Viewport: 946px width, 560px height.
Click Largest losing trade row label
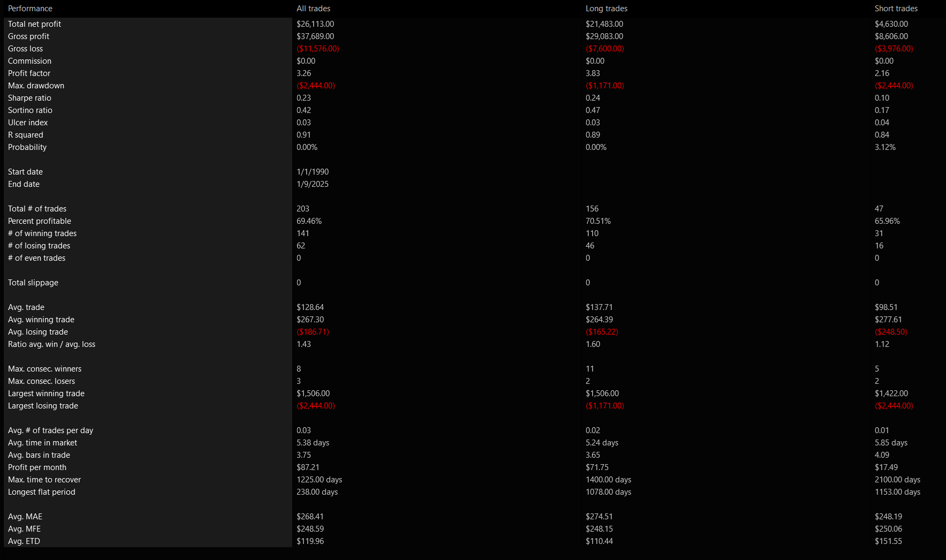[x=43, y=406]
